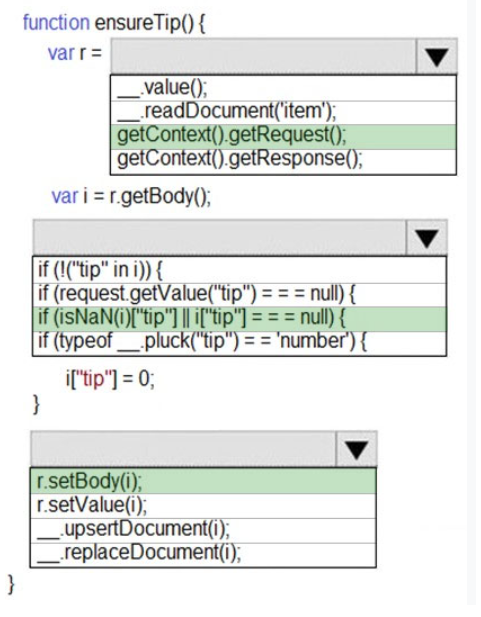This screenshot has width=481, height=617.
Task: Choose getContext().getRequest(); option
Action: pyautogui.click(x=283, y=137)
